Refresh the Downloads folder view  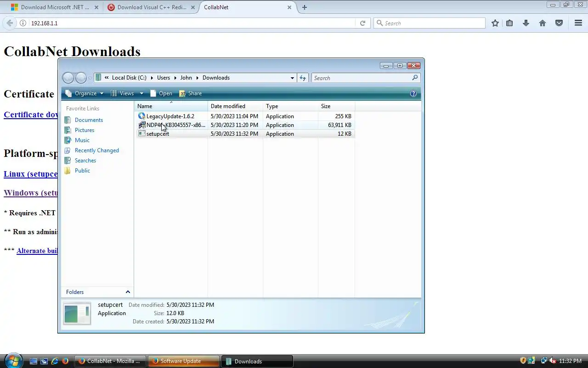point(303,78)
